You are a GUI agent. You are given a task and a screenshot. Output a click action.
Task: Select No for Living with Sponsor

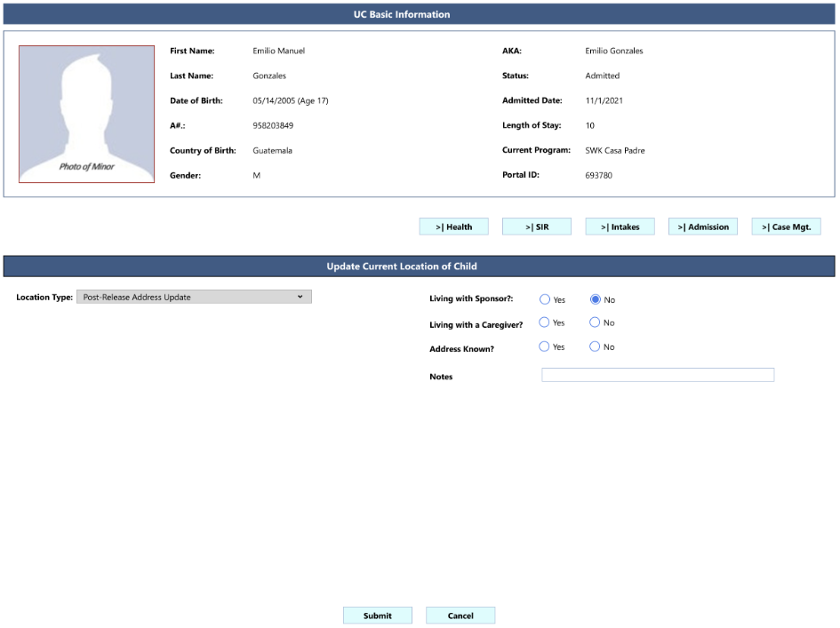(596, 299)
